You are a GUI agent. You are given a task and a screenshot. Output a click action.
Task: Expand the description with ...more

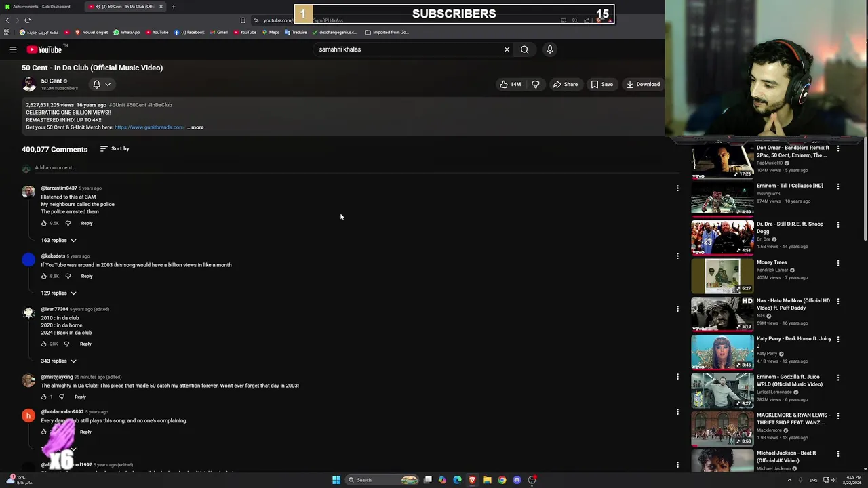point(195,127)
